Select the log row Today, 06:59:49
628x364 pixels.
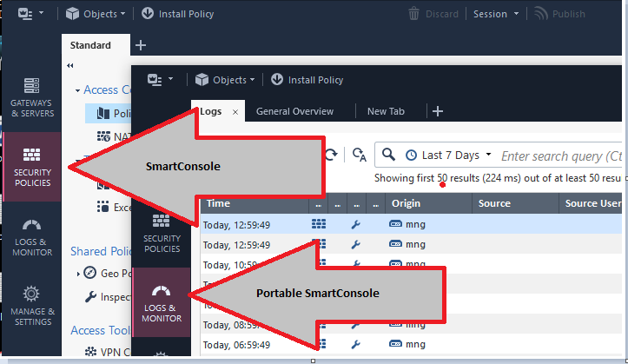pyautogui.click(x=412, y=344)
